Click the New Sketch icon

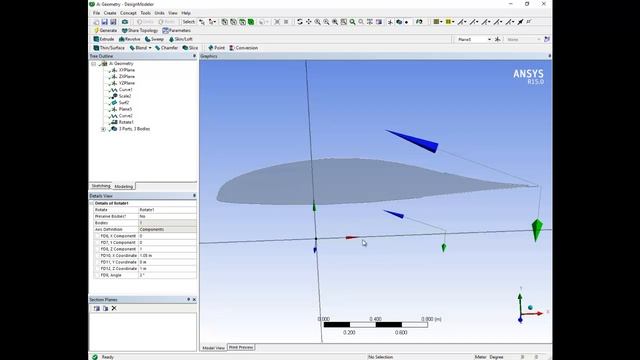[x=547, y=39]
